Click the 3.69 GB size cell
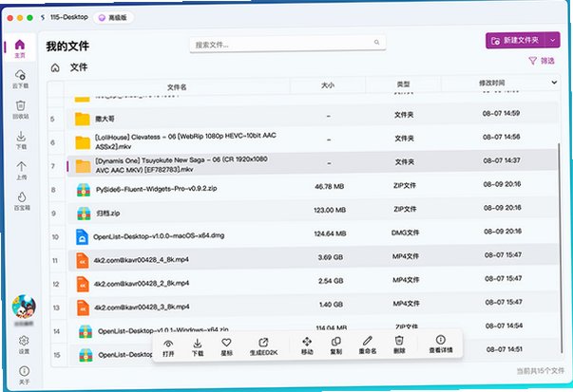Screen dimensions: 573x392 click(x=331, y=257)
